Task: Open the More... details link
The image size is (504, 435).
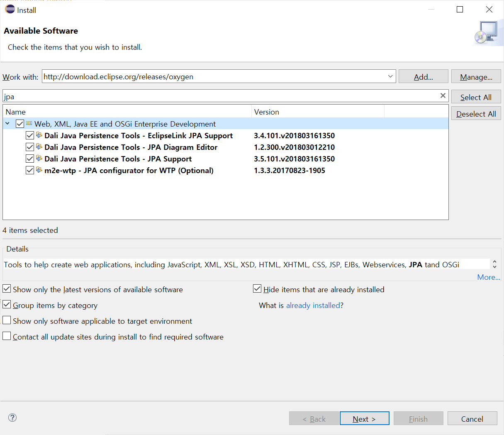Action: [489, 277]
